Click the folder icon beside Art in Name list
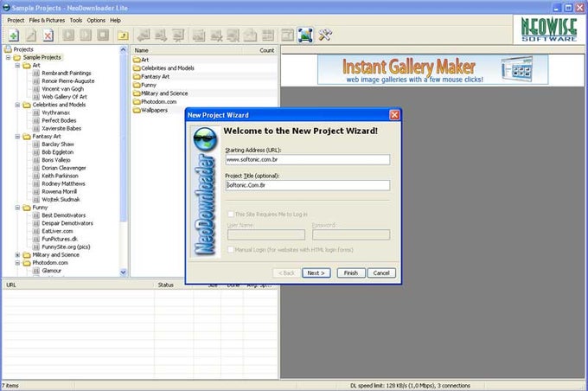 (137, 60)
